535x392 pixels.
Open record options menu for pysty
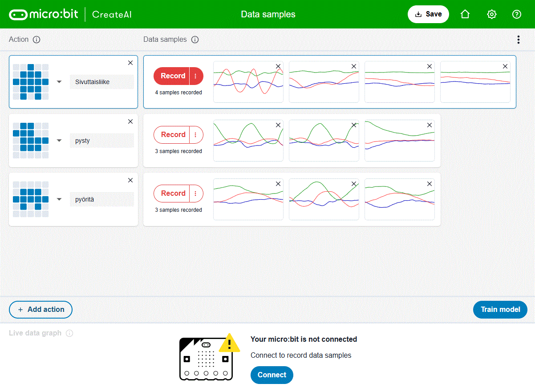point(196,135)
